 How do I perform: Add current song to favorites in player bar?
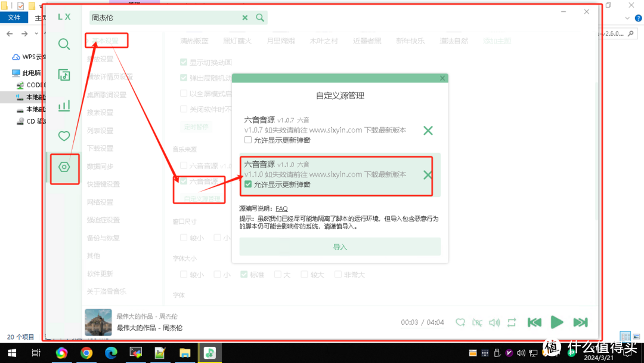click(x=460, y=322)
